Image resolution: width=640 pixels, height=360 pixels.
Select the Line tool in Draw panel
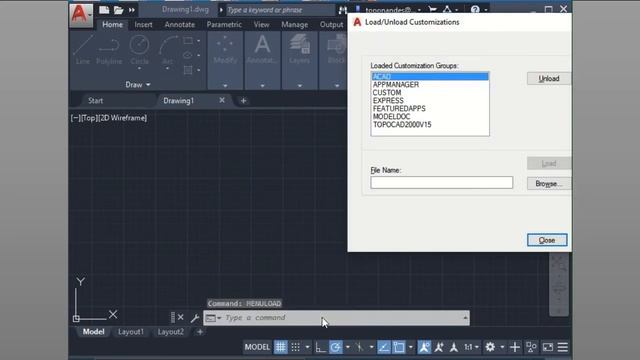coord(83,50)
